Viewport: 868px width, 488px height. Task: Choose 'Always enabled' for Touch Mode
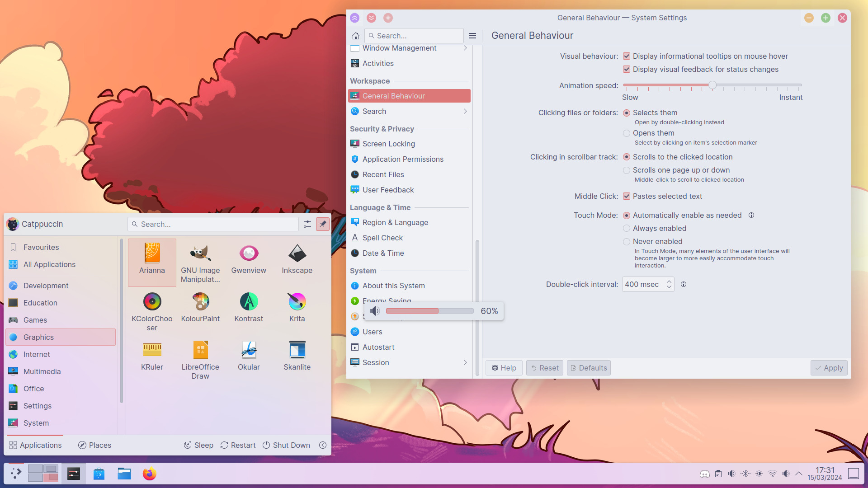[627, 229]
